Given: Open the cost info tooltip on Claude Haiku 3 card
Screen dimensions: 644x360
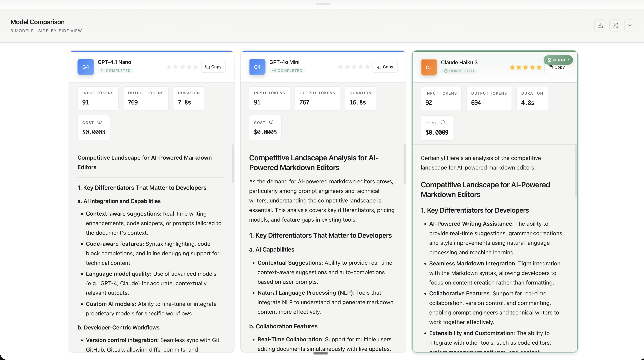Looking at the screenshot, I should coord(443,122).
